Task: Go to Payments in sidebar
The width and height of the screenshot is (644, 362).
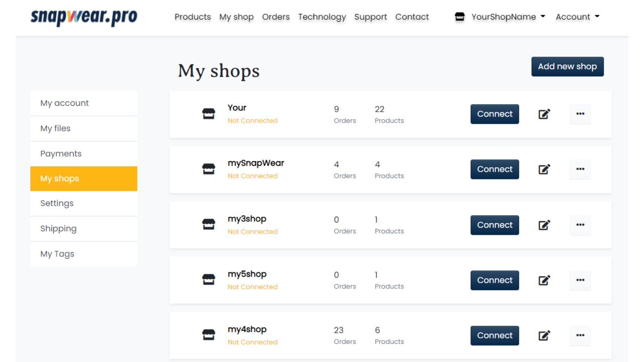Action: tap(84, 154)
